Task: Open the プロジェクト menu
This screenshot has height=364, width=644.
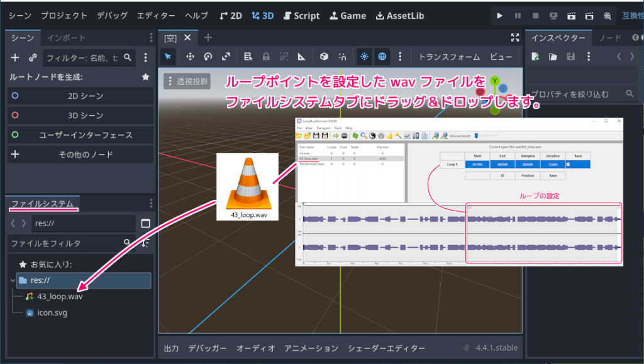Action: (64, 16)
